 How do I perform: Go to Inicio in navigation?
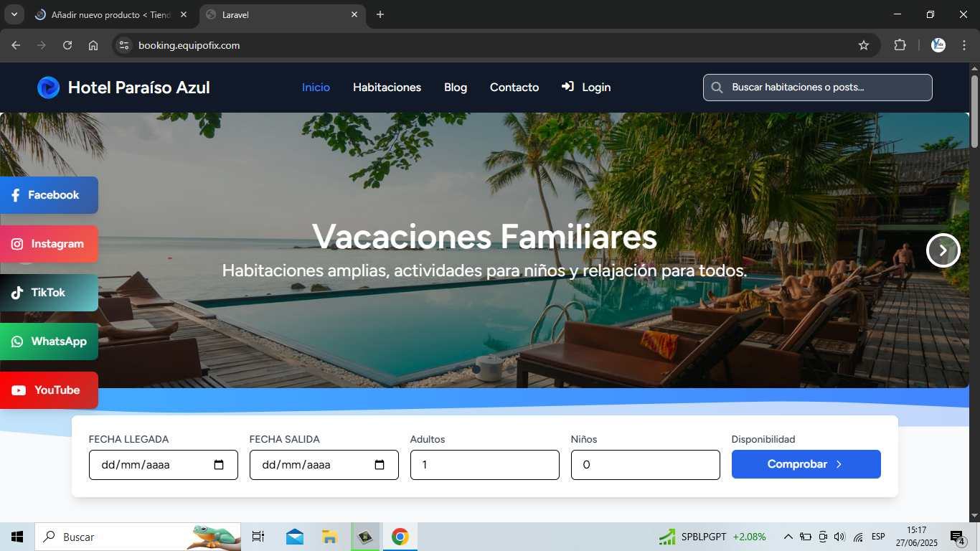pyautogui.click(x=316, y=88)
